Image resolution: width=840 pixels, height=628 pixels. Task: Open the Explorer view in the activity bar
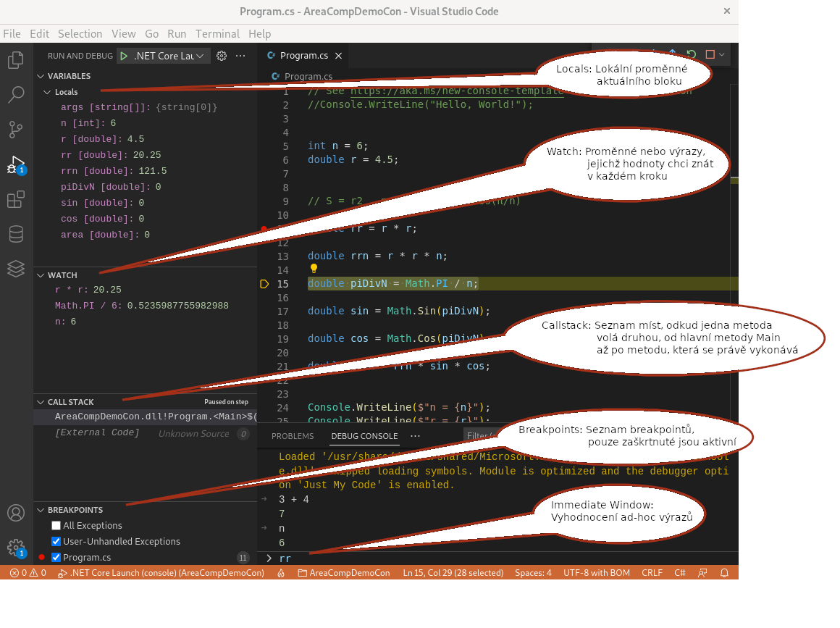16,60
